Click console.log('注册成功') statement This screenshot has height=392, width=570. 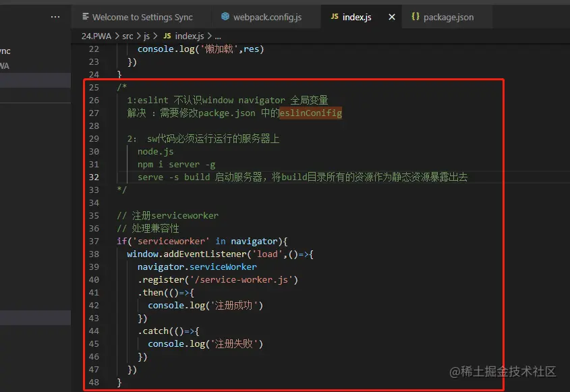coord(205,306)
